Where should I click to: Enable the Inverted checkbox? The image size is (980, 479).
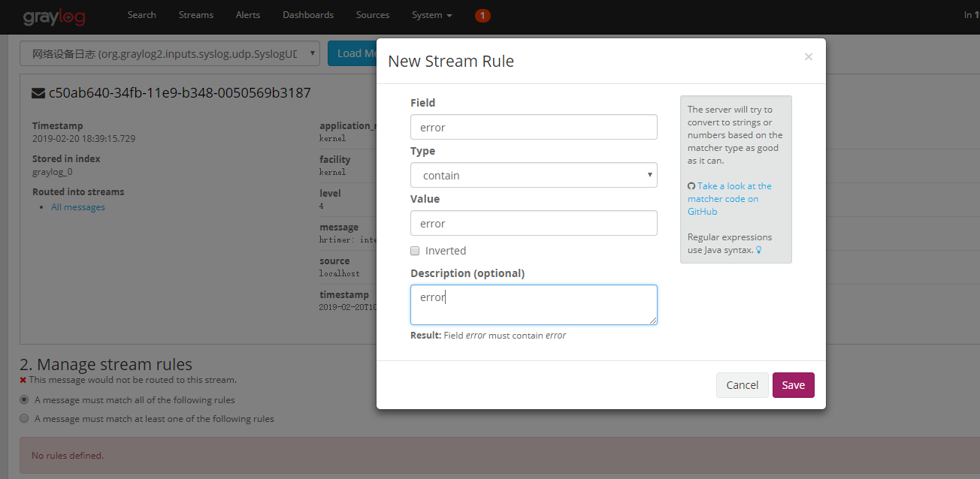pyautogui.click(x=415, y=251)
